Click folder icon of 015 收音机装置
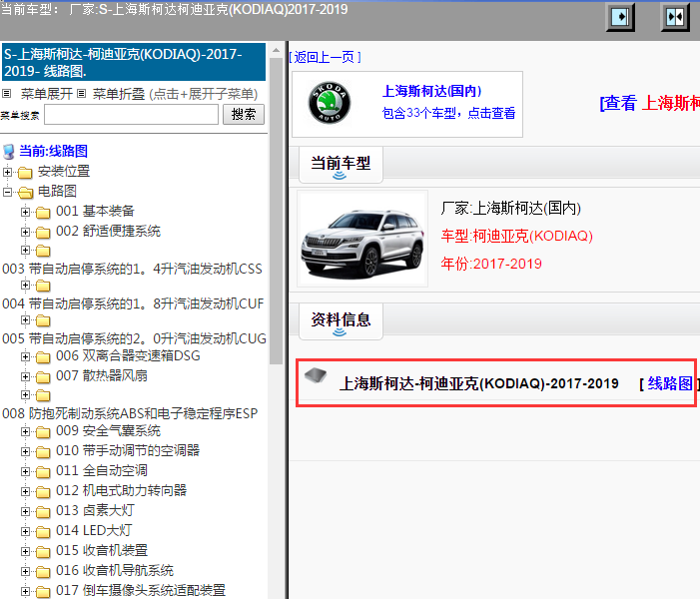This screenshot has width=700, height=599. click(43, 552)
